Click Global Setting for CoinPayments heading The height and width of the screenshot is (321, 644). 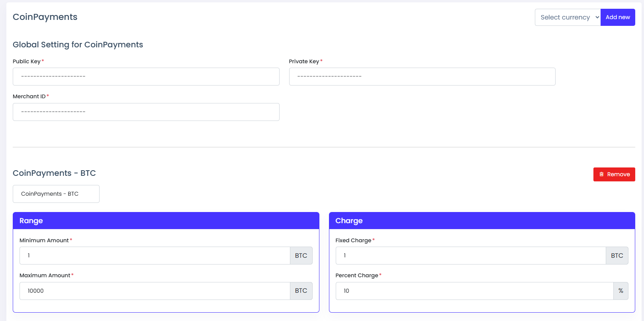coord(78,45)
